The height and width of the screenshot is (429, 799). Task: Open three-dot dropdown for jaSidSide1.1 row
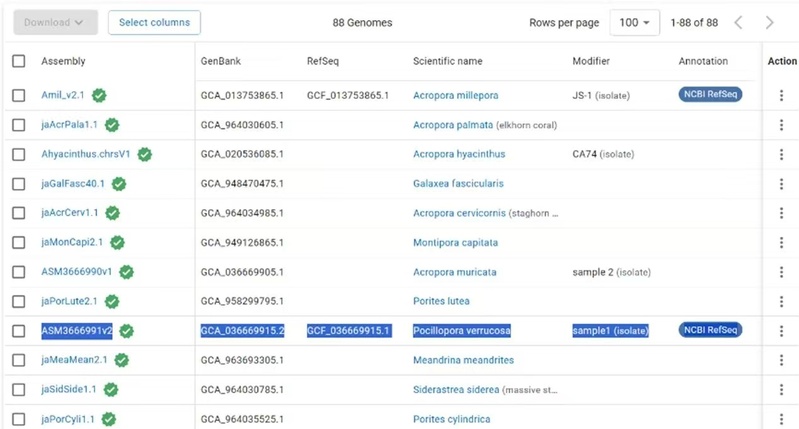[x=781, y=390]
